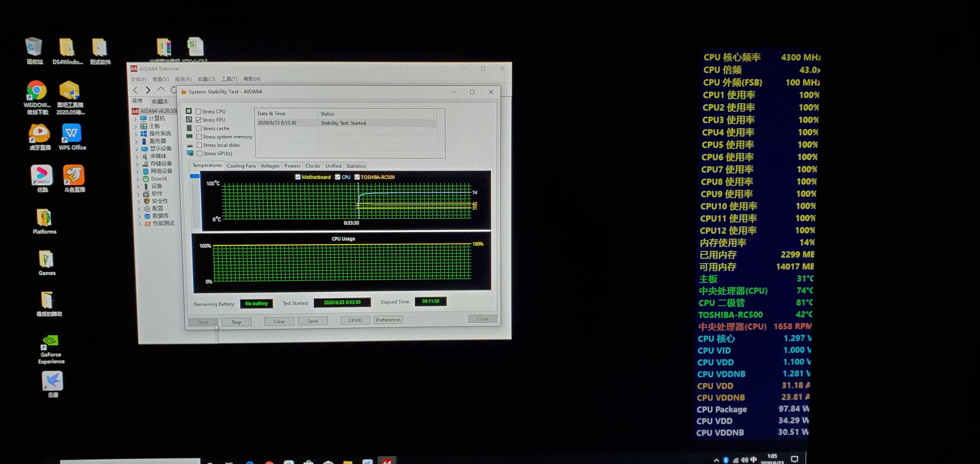This screenshot has height=464, width=980.
Task: Toggle the TOSHIBA-RC500 graph checkbox
Action: pos(357,177)
